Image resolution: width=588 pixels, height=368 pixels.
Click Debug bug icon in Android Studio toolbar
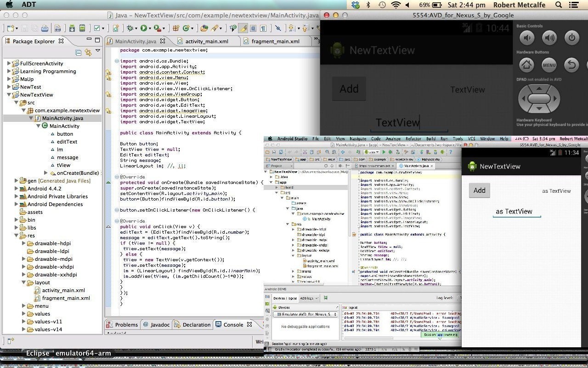[x=390, y=152]
